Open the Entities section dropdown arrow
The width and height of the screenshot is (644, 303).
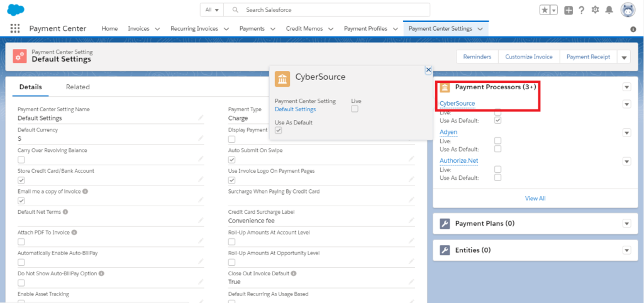[626, 250]
